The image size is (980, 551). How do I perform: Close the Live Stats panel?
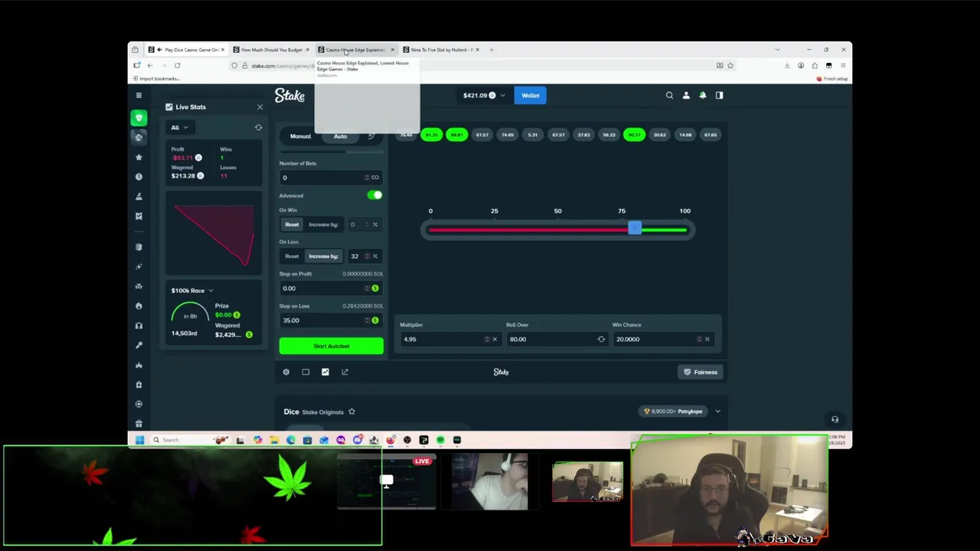tap(260, 107)
